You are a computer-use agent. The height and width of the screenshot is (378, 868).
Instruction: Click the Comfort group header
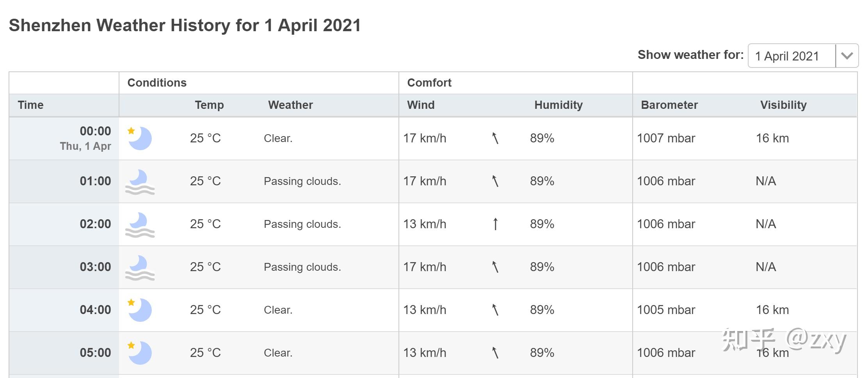429,83
